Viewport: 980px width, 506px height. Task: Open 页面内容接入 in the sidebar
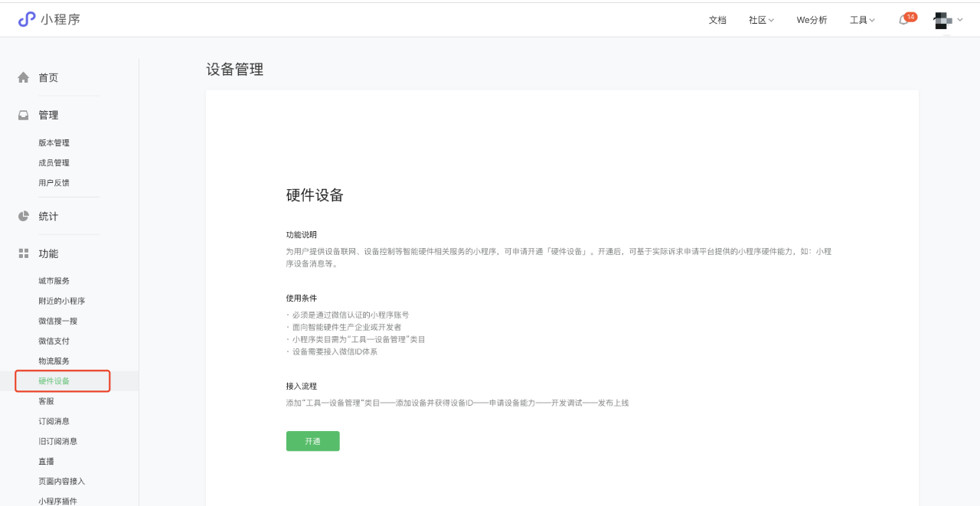[61, 481]
